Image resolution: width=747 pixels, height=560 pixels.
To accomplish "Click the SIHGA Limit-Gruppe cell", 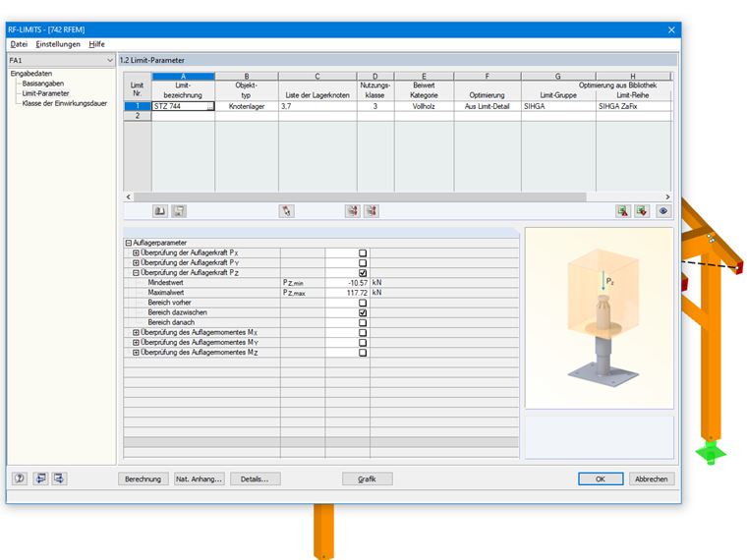I will [x=558, y=107].
